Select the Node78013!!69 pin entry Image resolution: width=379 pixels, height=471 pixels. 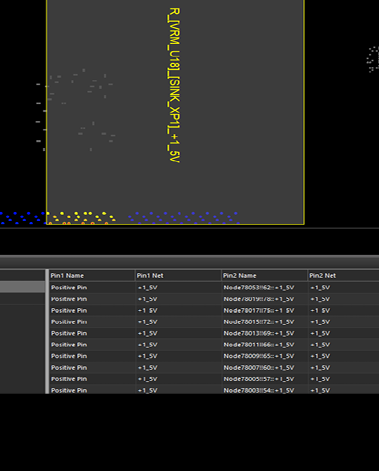(259, 333)
